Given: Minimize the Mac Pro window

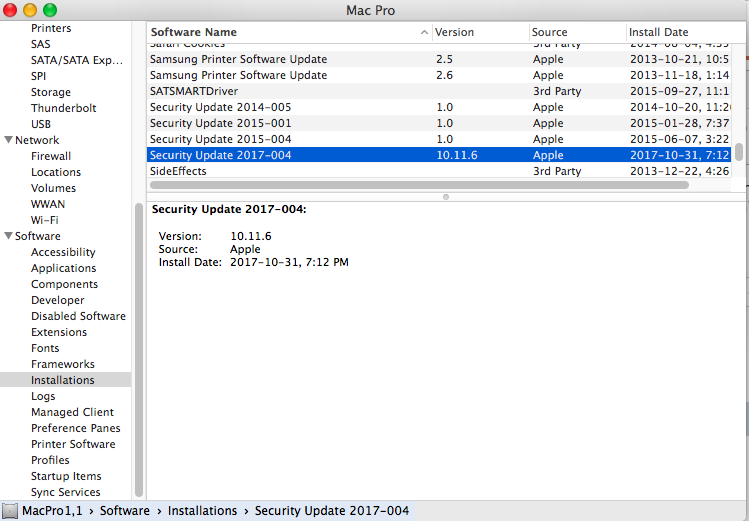Looking at the screenshot, I should click(x=30, y=10).
